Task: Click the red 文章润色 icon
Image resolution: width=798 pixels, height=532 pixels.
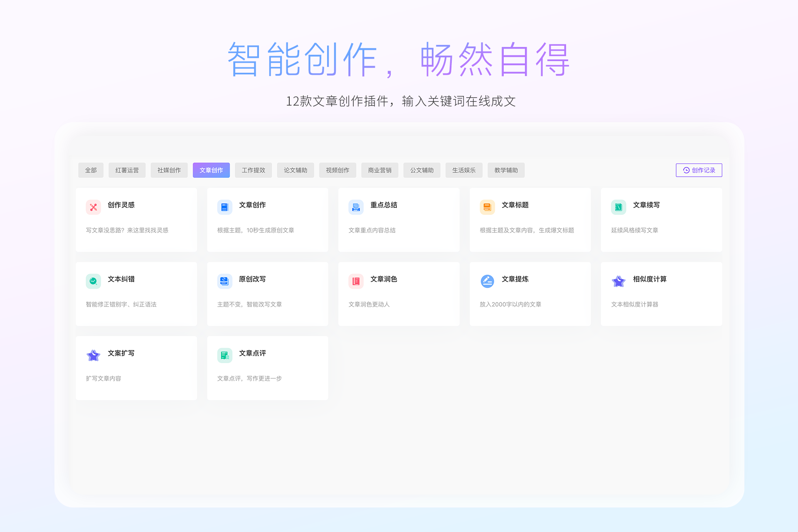Action: point(356,281)
